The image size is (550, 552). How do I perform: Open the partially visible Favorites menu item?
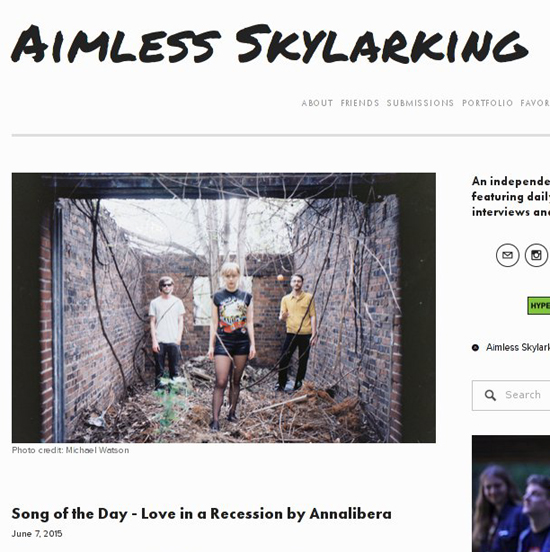point(535,103)
